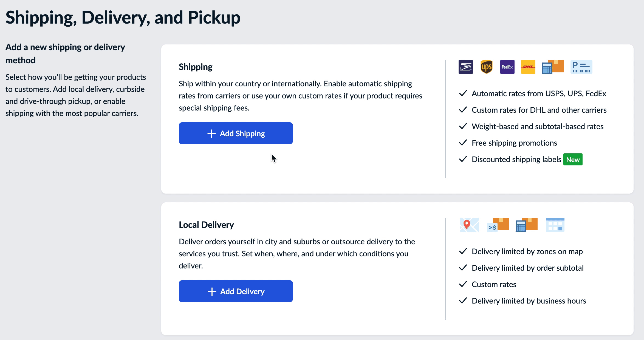Click the Shipping, Delivery, and Pickup page title
Viewport: 644px width, 340px height.
(x=123, y=18)
